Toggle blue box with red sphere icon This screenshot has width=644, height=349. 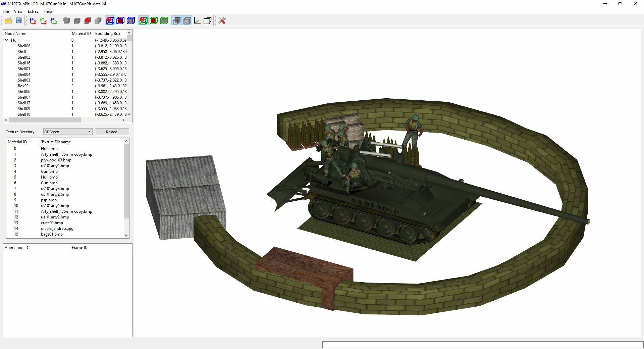pyautogui.click(x=120, y=21)
